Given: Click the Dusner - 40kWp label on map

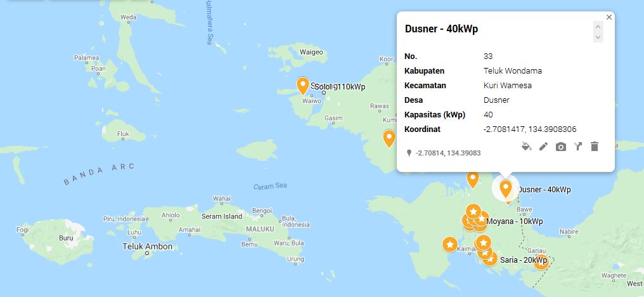Looking at the screenshot, I should pyautogui.click(x=544, y=190).
